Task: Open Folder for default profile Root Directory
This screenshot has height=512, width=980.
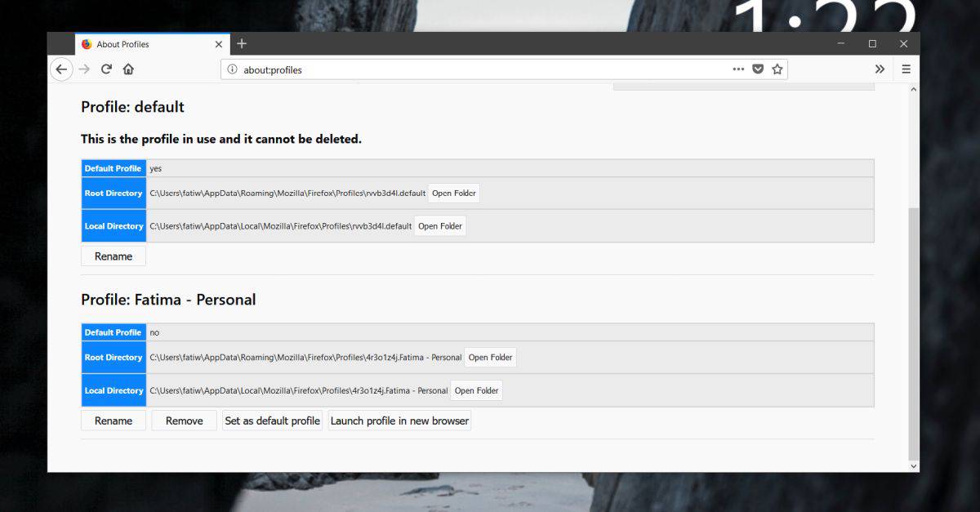Action: click(454, 194)
